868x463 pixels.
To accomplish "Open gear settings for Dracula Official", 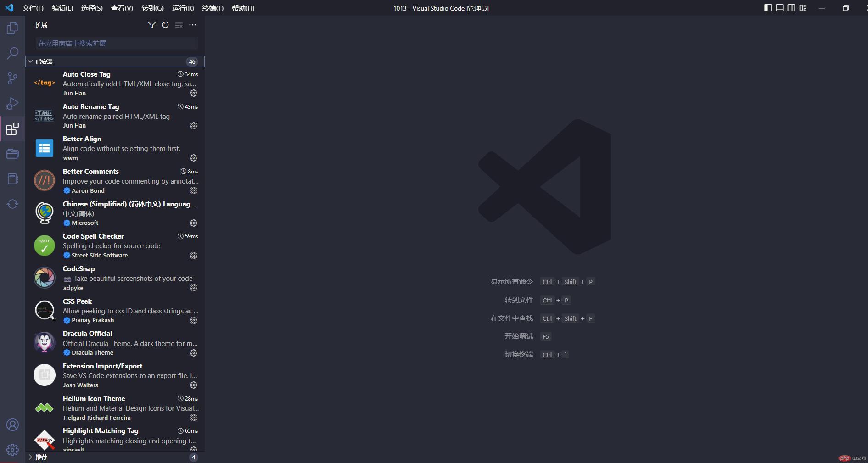I will [194, 353].
